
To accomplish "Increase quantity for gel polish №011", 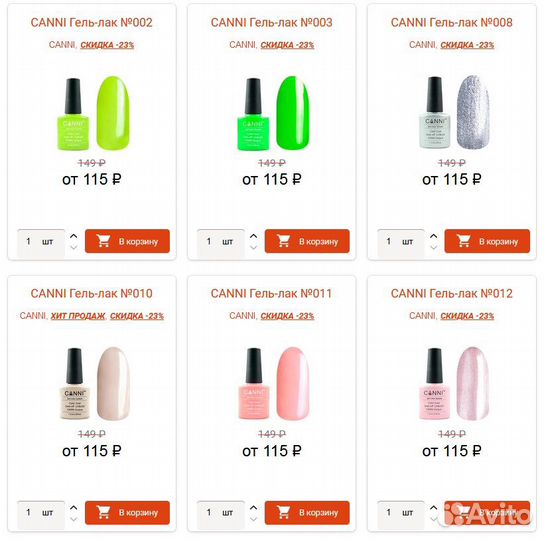I will [x=254, y=507].
